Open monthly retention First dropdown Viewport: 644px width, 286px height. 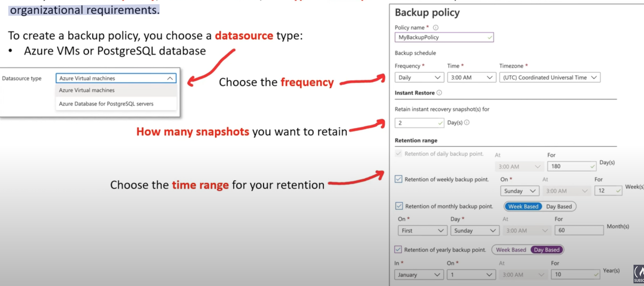[x=422, y=231]
